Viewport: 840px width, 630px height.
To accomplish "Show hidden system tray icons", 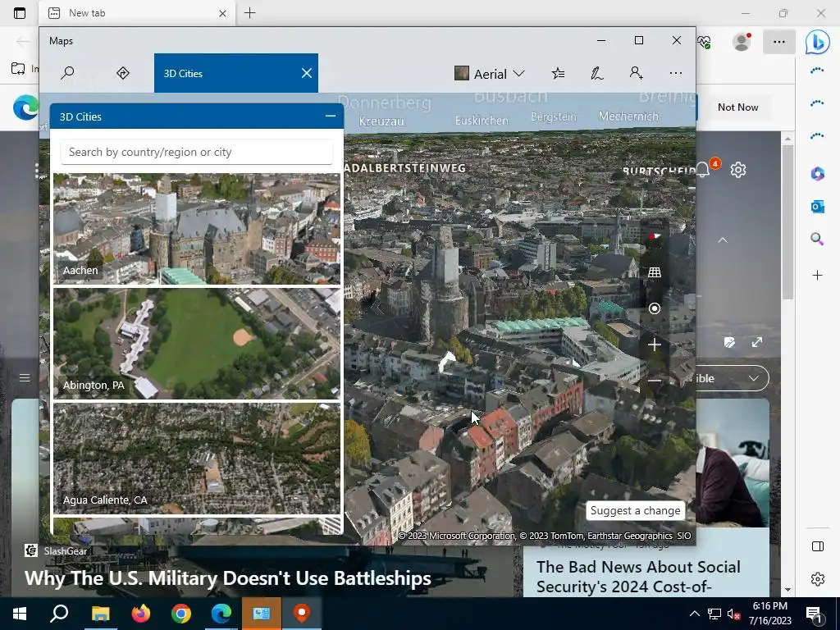I will 694,614.
